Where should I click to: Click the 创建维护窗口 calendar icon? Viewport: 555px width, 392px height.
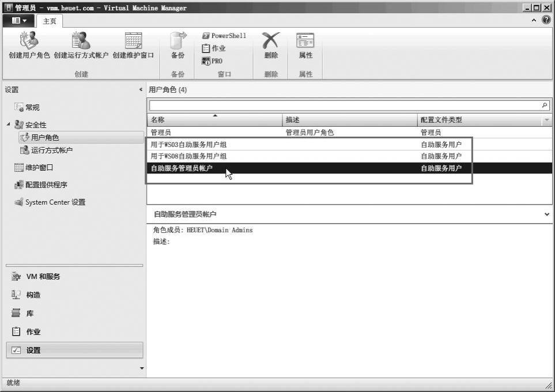click(x=133, y=42)
